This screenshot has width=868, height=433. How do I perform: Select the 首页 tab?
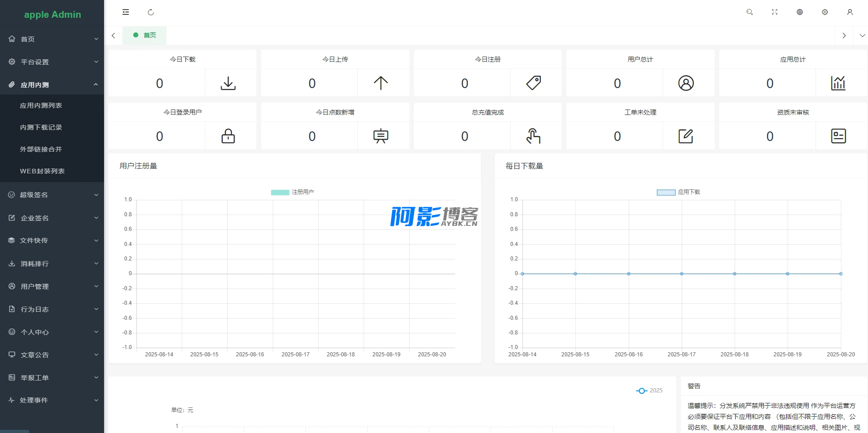point(145,35)
